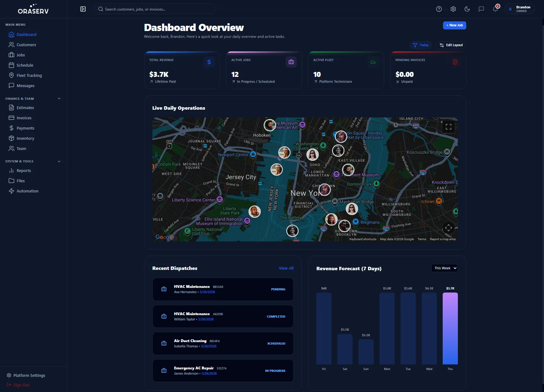Image resolution: width=544 pixels, height=392 pixels.
Task: Collapse the Finance & Team section
Action: [59, 99]
